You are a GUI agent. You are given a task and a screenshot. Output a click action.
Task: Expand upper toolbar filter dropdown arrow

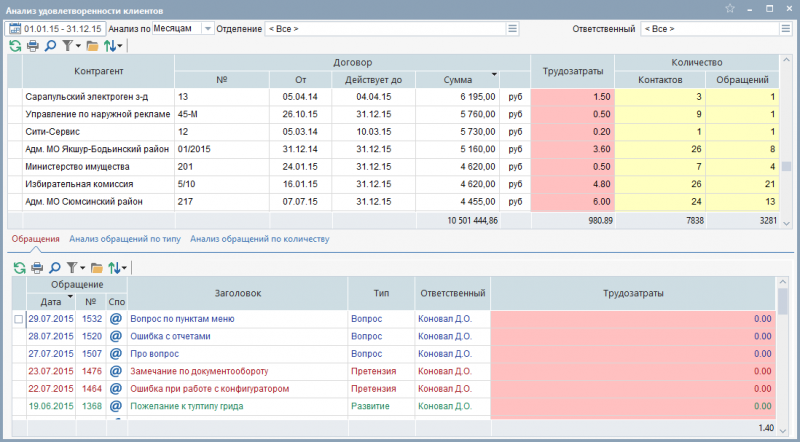78,46
